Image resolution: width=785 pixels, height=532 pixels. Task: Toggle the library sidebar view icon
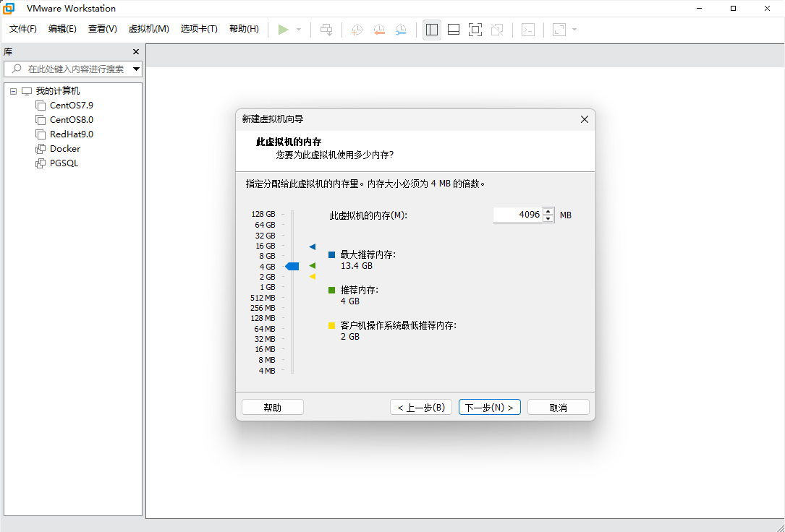(431, 30)
